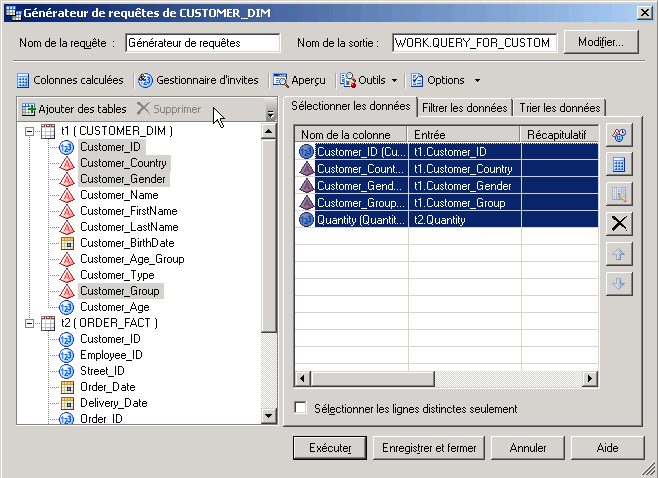Open the Options dropdown menu
This screenshot has width=658, height=478.
pyautogui.click(x=447, y=80)
